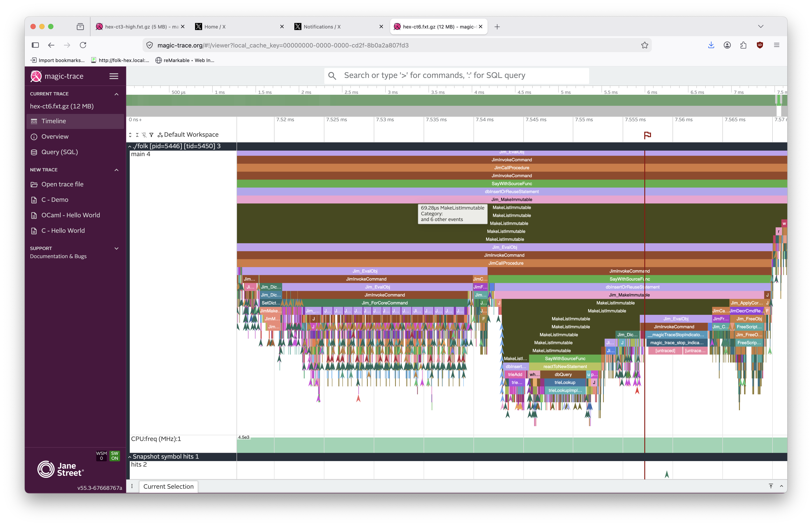The height and width of the screenshot is (526, 812).
Task: Click the CPU:freq (MHz):1 track label
Action: [156, 439]
